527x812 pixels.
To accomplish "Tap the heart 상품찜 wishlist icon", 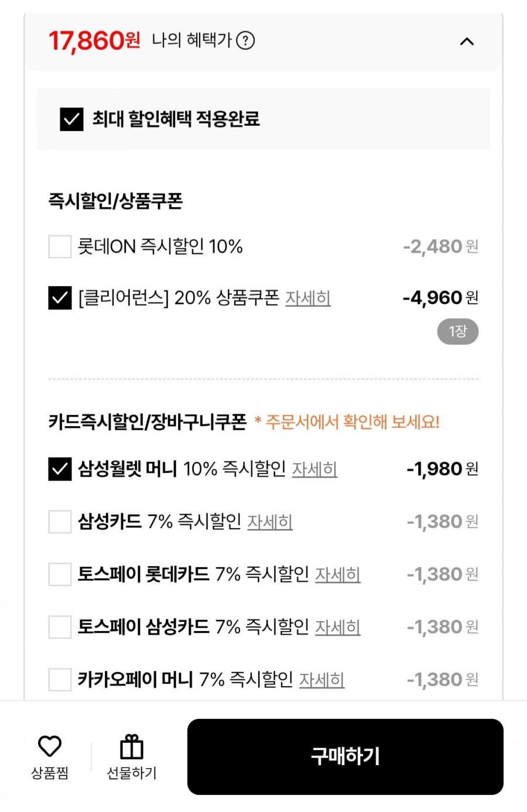I will click(x=50, y=746).
